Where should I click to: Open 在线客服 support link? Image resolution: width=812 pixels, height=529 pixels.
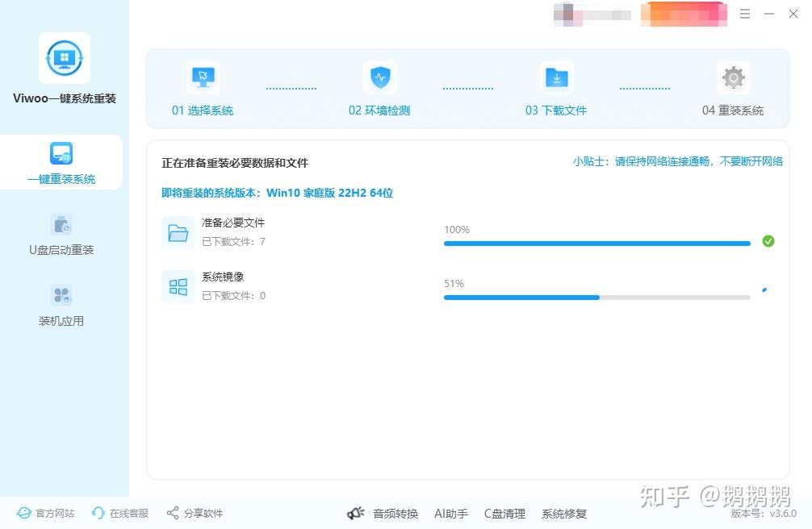[x=120, y=513]
